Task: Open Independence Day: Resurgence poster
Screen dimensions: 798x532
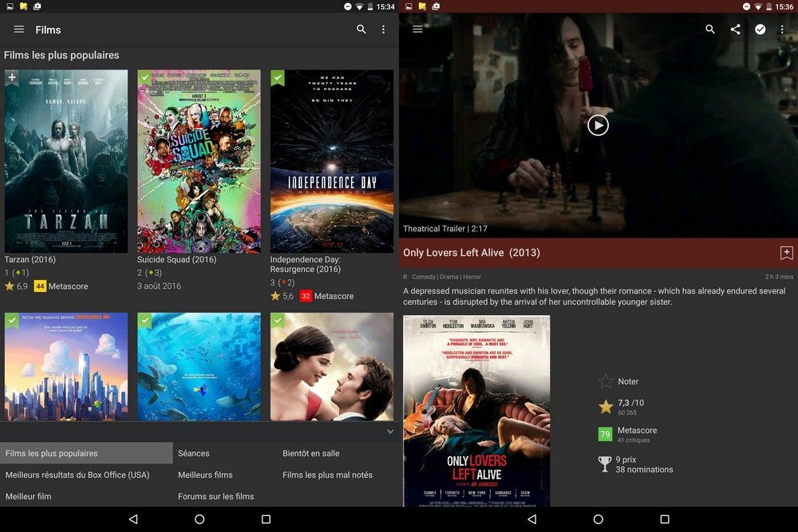Action: point(332,161)
